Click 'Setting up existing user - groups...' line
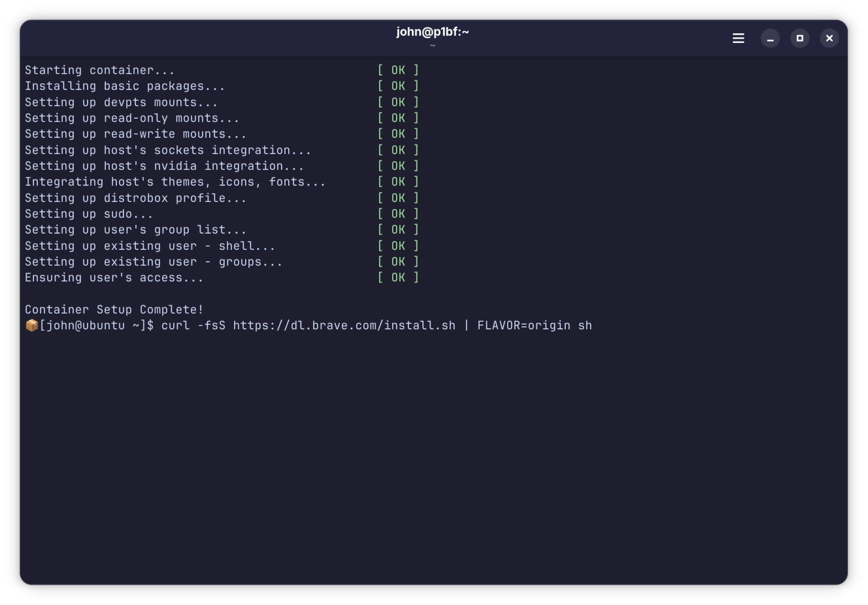 pyautogui.click(x=154, y=262)
